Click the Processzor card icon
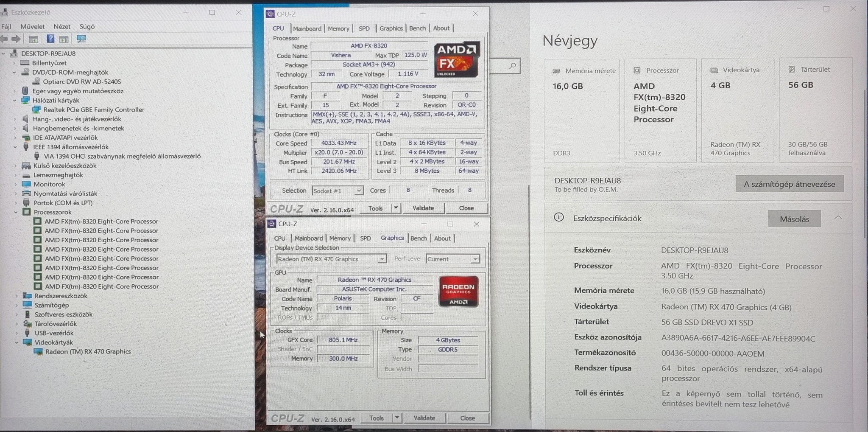 637,70
